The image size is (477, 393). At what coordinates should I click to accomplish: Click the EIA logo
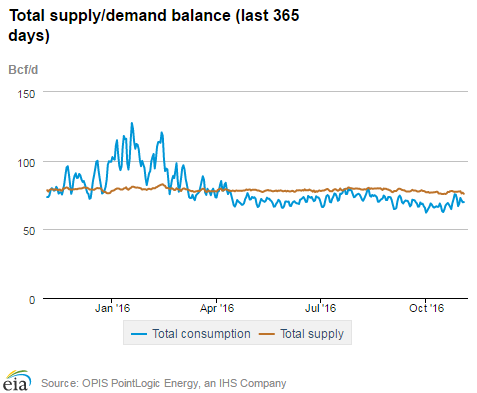pyautogui.click(x=17, y=380)
